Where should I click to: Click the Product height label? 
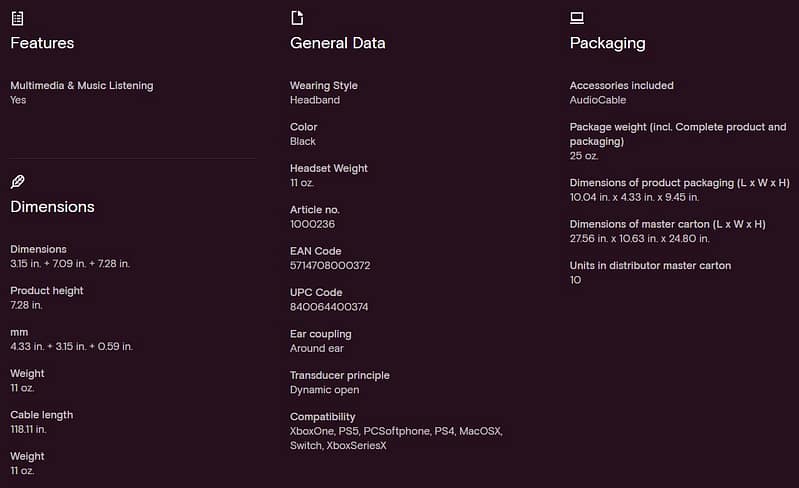point(47,291)
